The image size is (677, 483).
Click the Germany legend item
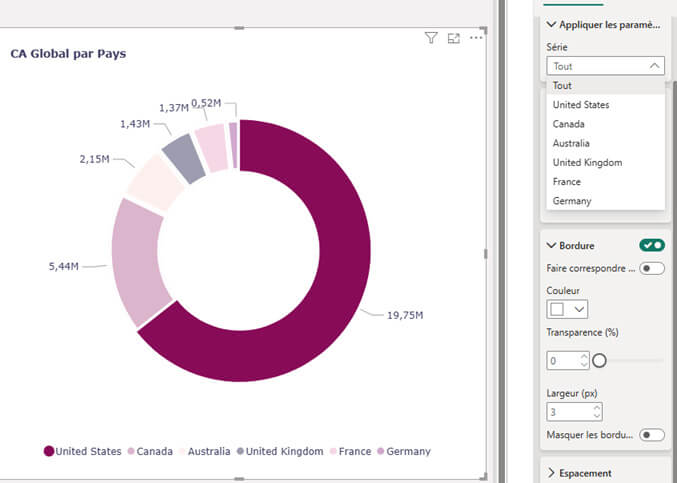(402, 451)
